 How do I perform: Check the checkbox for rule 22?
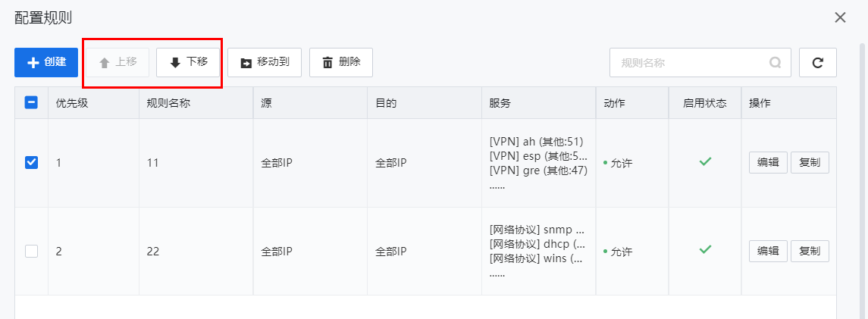[32, 251]
